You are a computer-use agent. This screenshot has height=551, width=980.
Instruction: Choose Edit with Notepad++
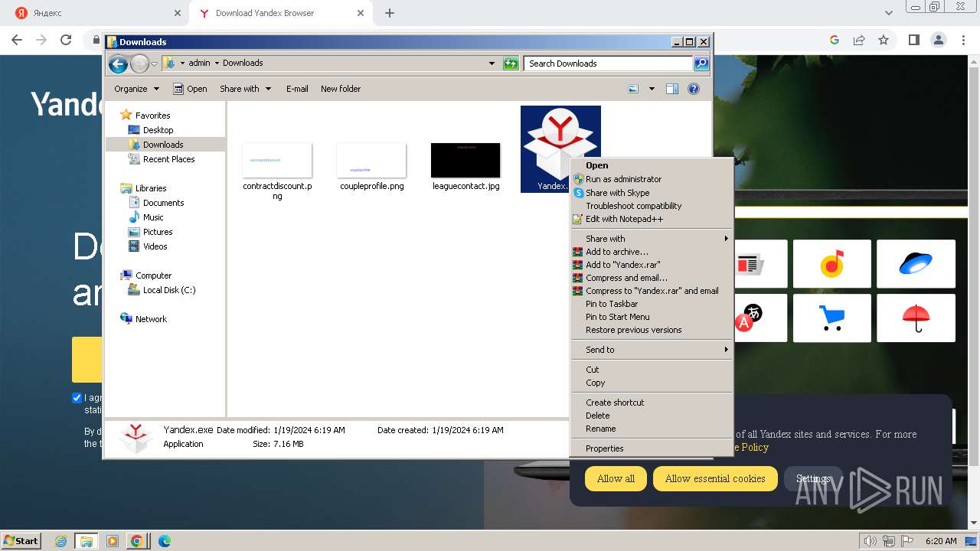tap(652, 219)
